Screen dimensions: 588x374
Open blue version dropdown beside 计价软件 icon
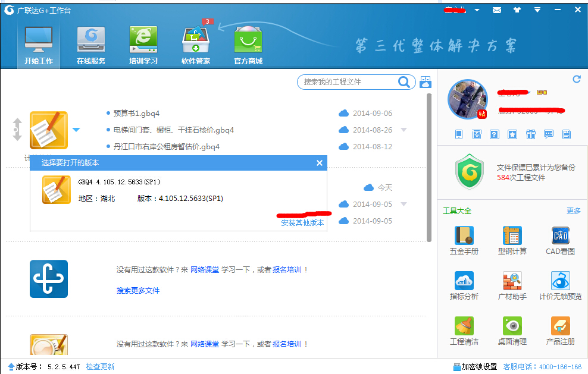pyautogui.click(x=76, y=130)
